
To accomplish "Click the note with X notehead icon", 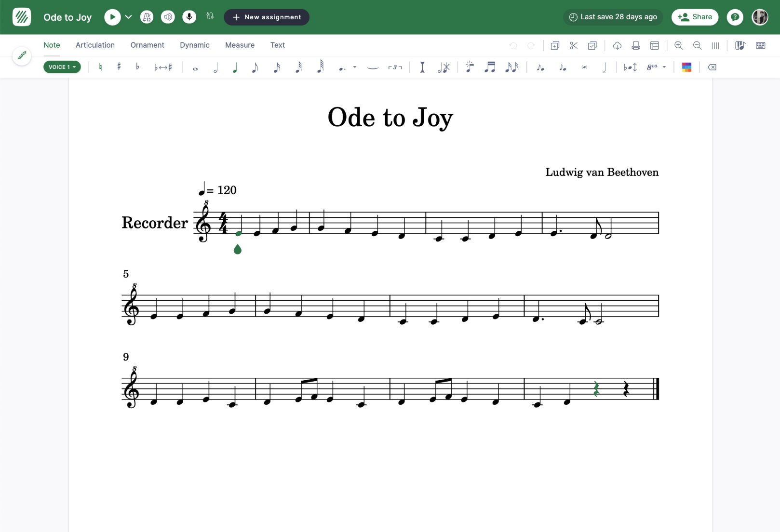I will [604, 68].
